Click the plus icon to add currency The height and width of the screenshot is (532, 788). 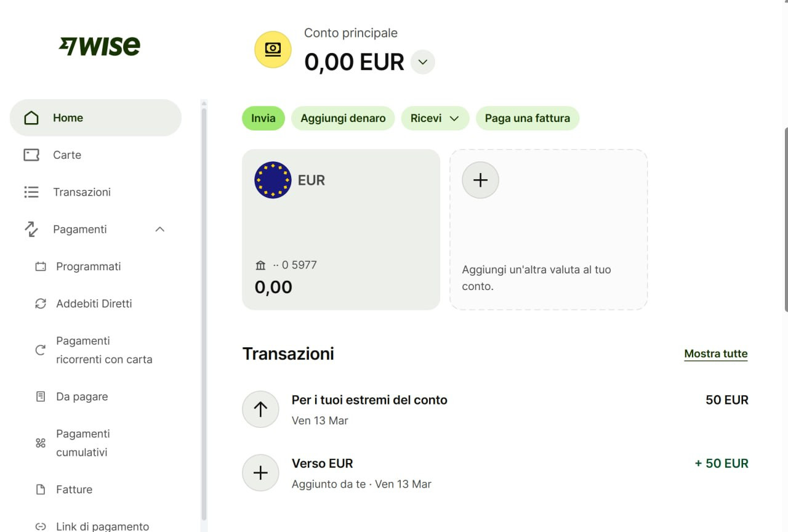pos(480,180)
